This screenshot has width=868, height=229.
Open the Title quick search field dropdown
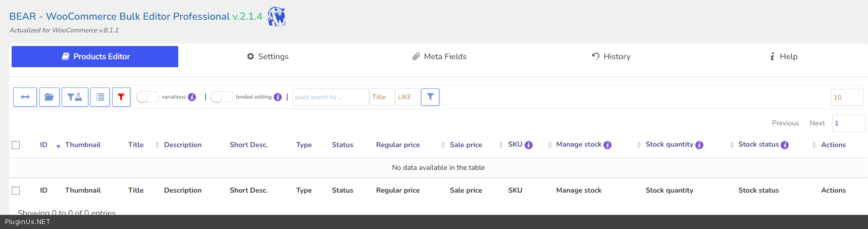click(x=382, y=97)
